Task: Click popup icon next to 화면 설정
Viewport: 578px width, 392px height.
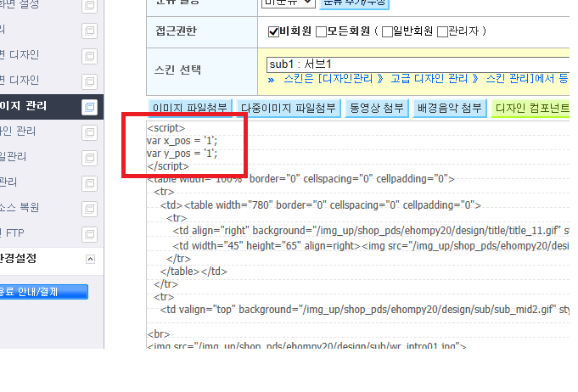Action: click(x=89, y=6)
